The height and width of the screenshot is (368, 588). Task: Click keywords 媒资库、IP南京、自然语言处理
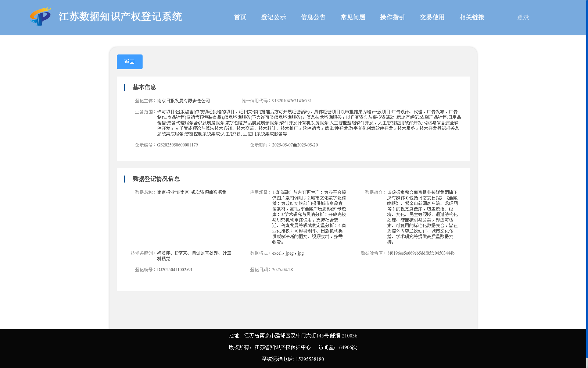pyautogui.click(x=194, y=256)
